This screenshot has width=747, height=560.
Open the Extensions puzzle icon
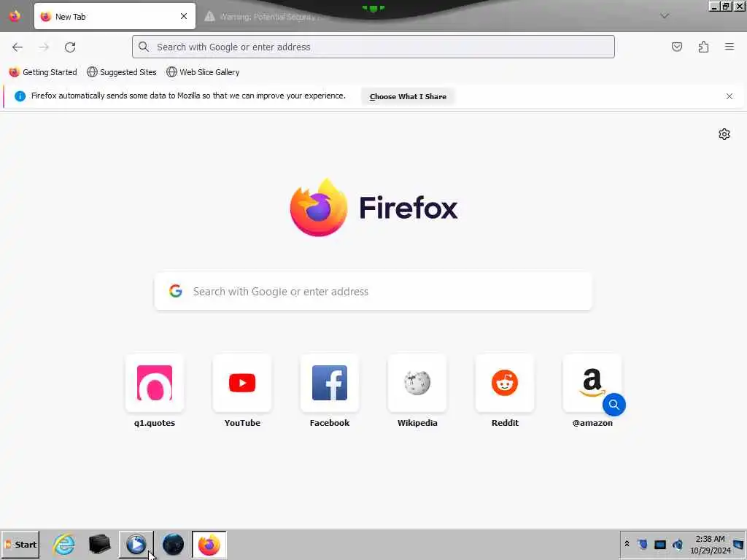point(703,47)
